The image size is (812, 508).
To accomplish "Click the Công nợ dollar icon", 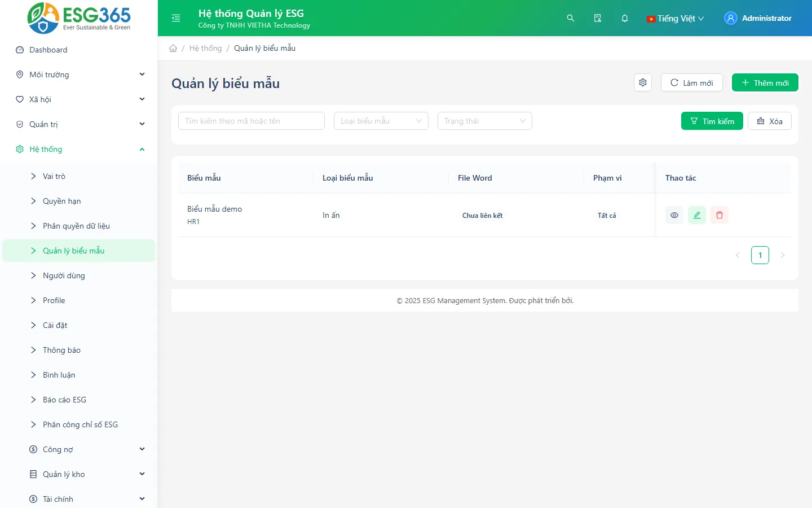I will coord(33,449).
